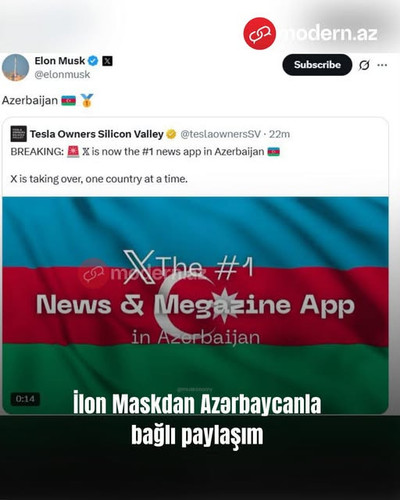Click the Elon Musk display name
Viewport: 400px width, 500px height.
60,61
